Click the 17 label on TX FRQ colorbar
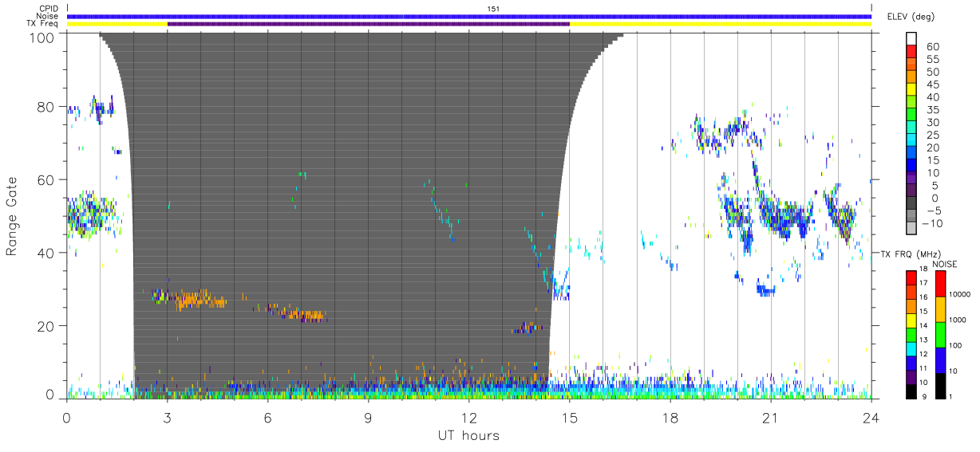 pos(924,285)
